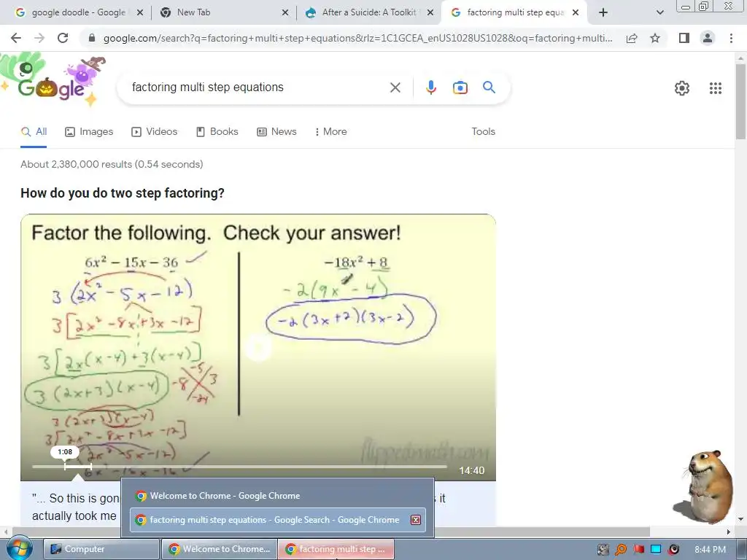The width and height of the screenshot is (747, 560).
Task: Play the factoring video thumbnail
Action: pyautogui.click(x=258, y=348)
